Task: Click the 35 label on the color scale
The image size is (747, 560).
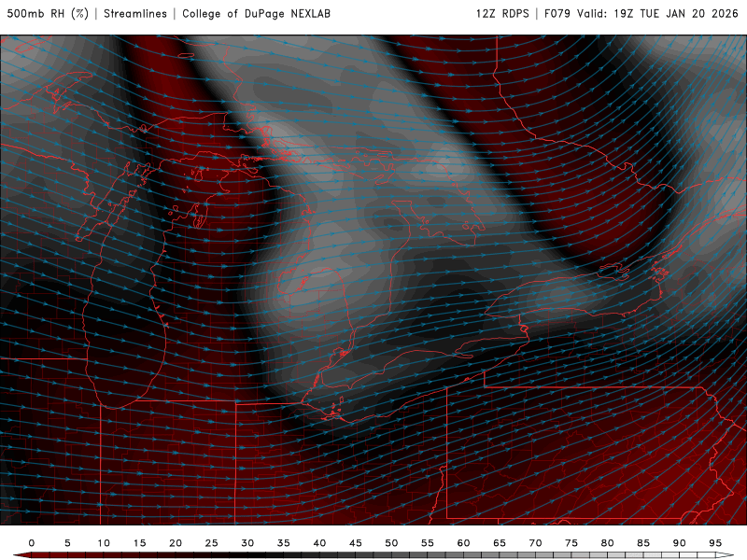Action: [x=284, y=543]
